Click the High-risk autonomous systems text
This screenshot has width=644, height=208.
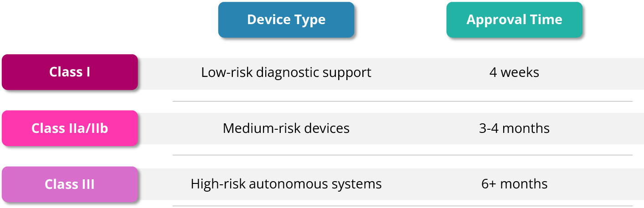pos(286,184)
